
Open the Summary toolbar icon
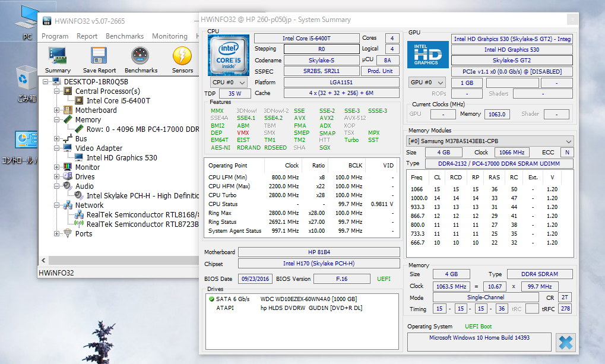58,56
